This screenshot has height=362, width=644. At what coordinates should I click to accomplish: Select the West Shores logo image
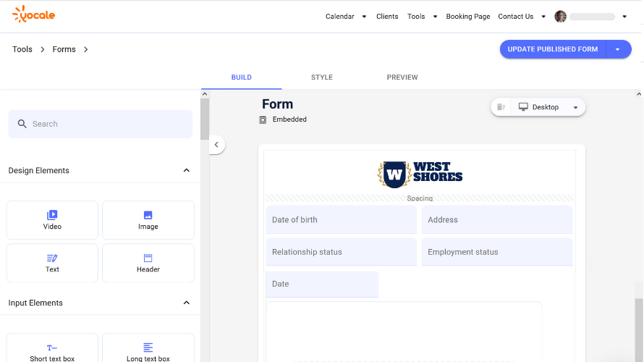420,174
